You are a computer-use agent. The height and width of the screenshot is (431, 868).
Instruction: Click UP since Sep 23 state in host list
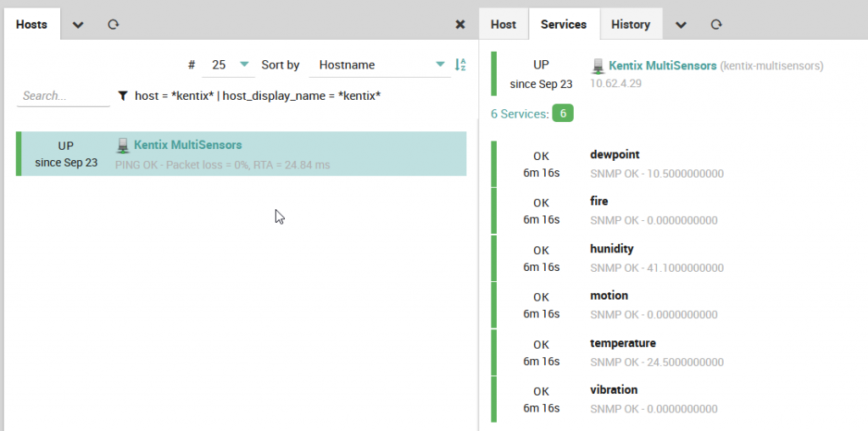click(x=66, y=154)
